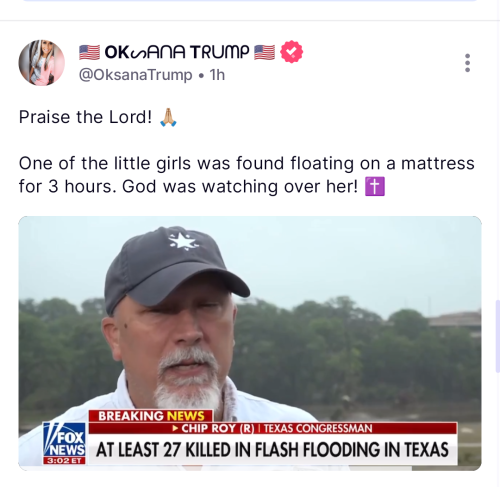
Task: Click the pink verified checkmark badge
Action: [291, 52]
